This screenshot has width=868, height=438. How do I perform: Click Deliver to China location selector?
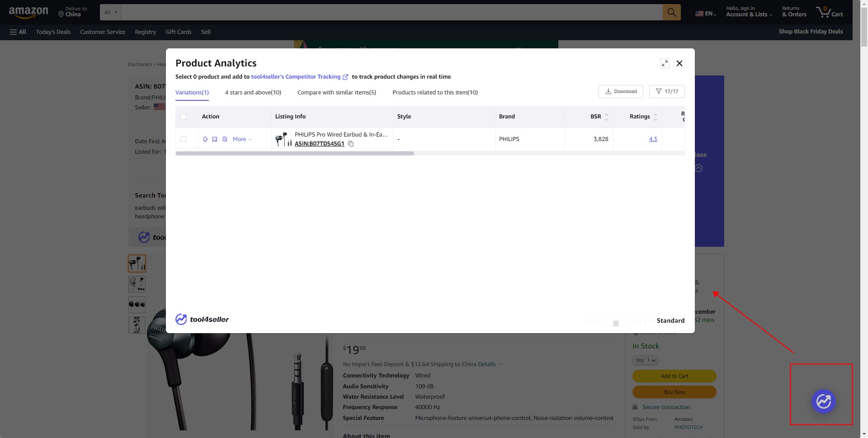click(73, 12)
